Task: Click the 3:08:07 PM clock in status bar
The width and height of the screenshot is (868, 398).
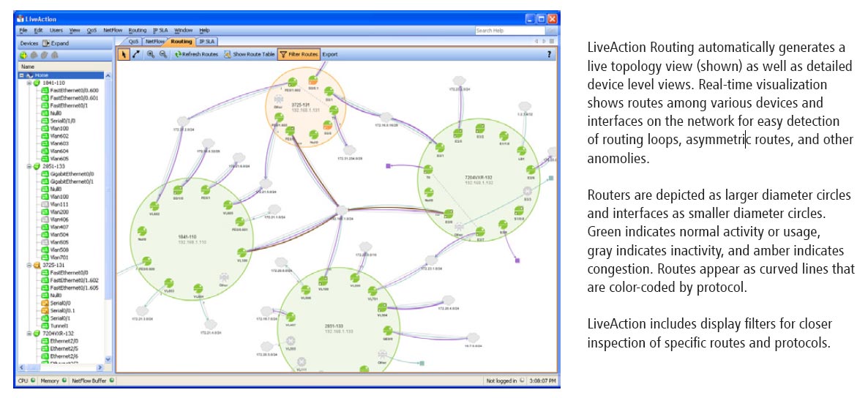Action: point(542,380)
